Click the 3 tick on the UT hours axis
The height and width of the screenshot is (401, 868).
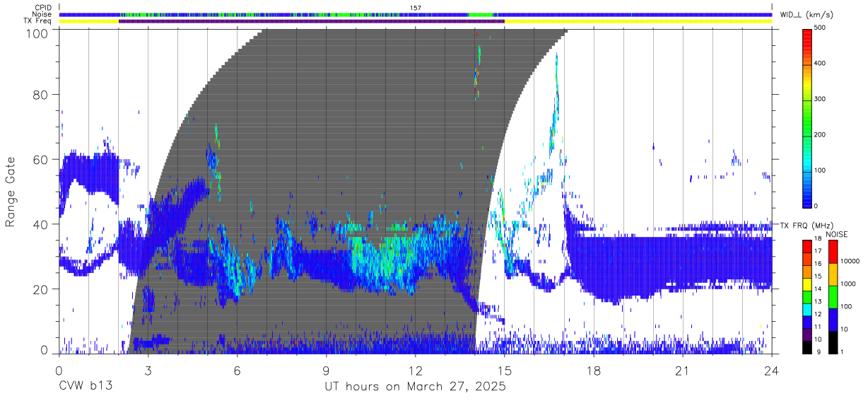[148, 370]
